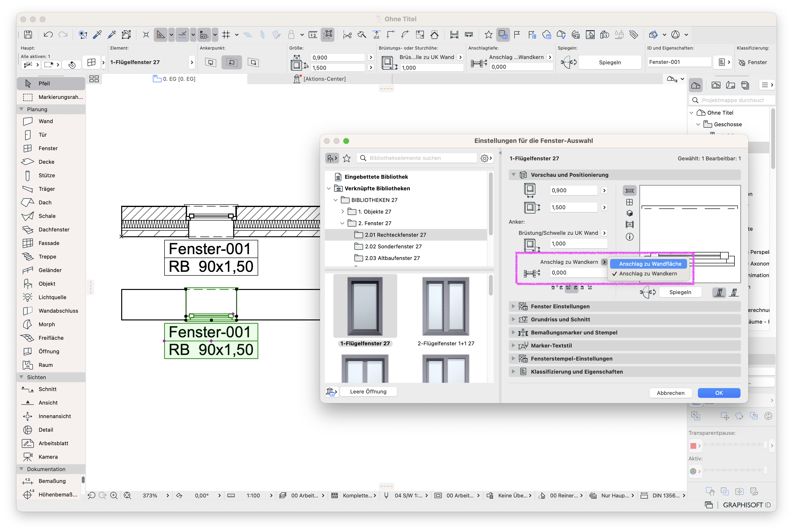Viewport: 793px width, 532px height.
Task: Select the Pfeil arrow tool
Action: coord(51,83)
